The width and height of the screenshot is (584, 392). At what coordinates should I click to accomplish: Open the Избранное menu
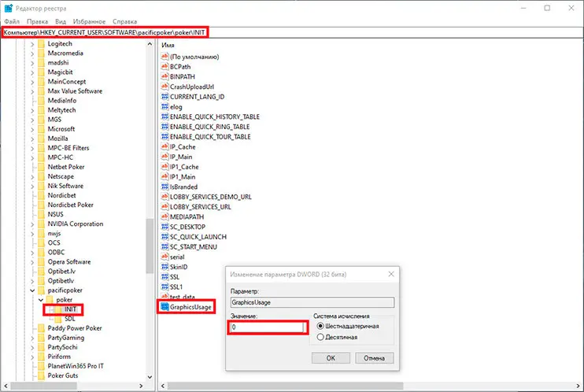click(91, 20)
